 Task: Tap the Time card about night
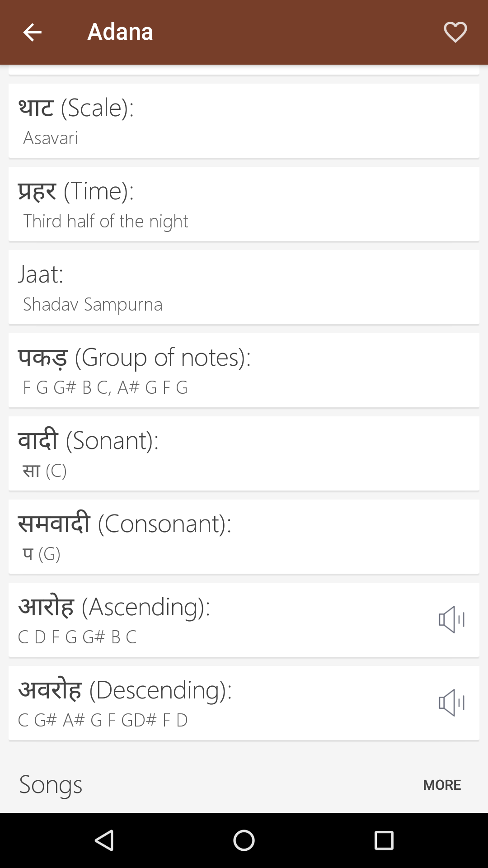[244, 204]
